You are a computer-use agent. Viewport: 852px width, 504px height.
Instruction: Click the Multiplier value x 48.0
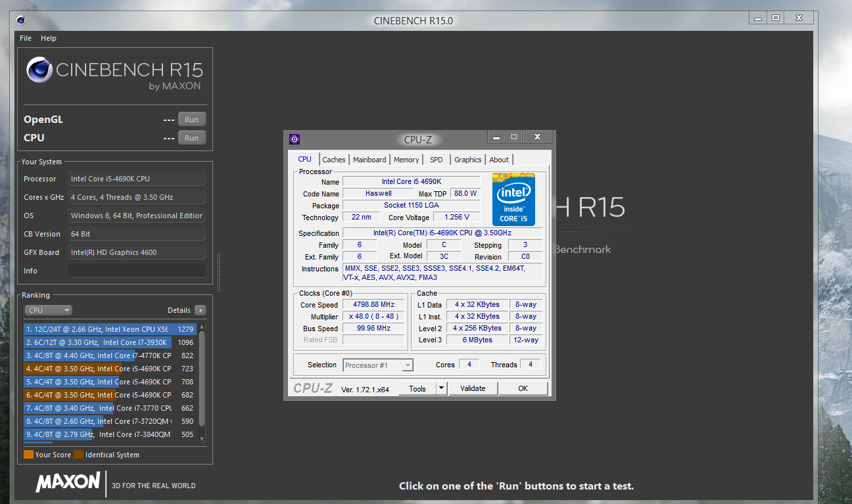click(x=373, y=317)
